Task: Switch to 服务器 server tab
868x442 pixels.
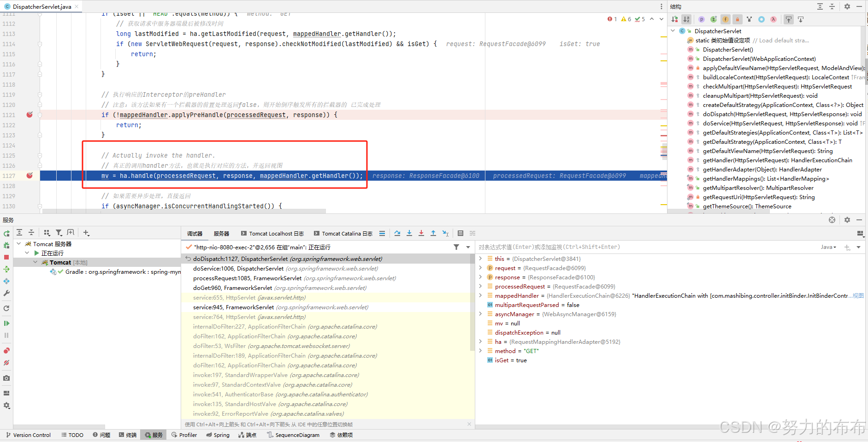Action: click(x=222, y=234)
